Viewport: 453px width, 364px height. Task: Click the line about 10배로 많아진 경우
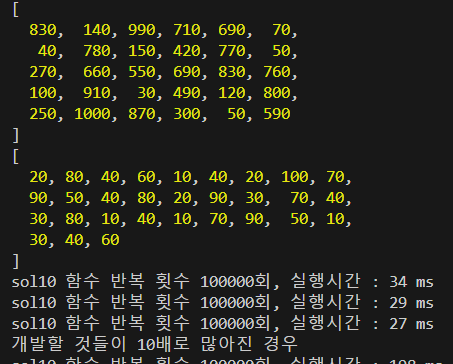click(154, 344)
